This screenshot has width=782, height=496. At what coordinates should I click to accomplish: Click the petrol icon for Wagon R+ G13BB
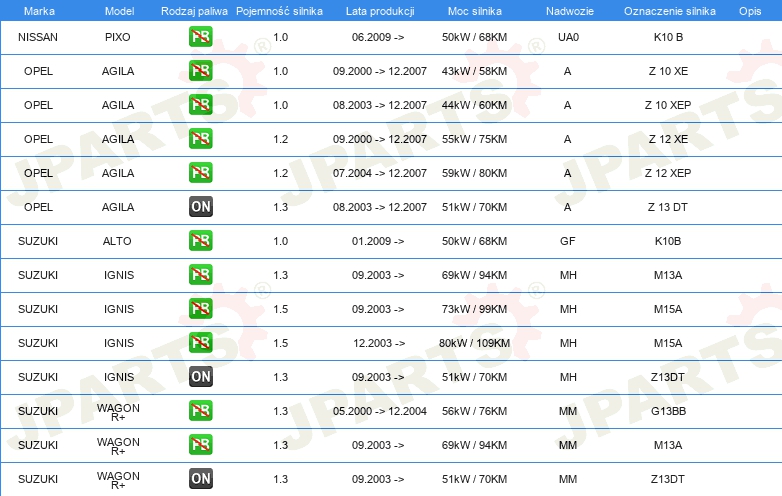[x=200, y=411]
